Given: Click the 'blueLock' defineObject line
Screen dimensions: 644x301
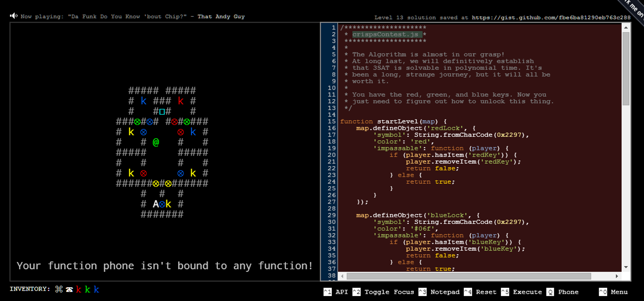Looking at the screenshot, I should pyautogui.click(x=418, y=215).
